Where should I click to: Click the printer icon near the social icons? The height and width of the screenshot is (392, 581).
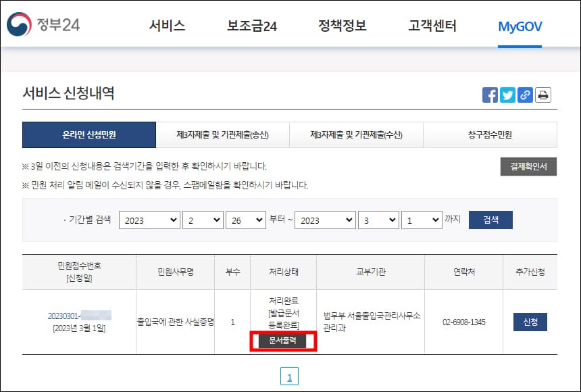(x=542, y=95)
